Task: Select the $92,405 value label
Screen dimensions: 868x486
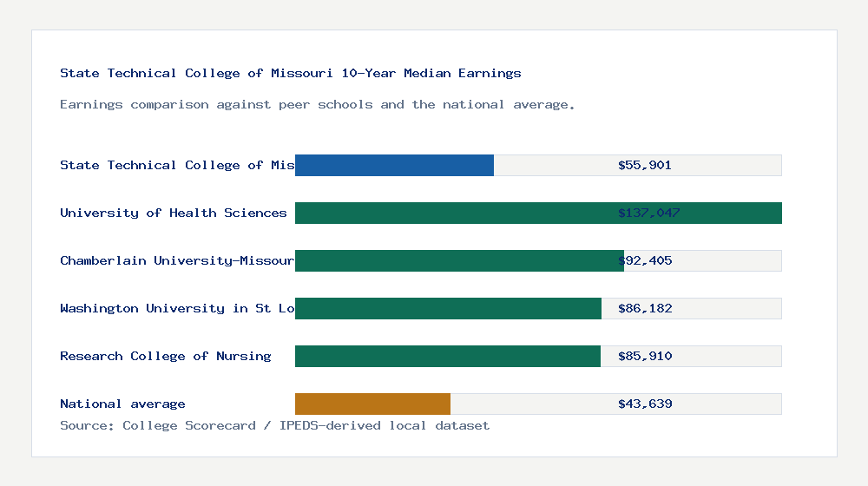Action: [x=645, y=260]
